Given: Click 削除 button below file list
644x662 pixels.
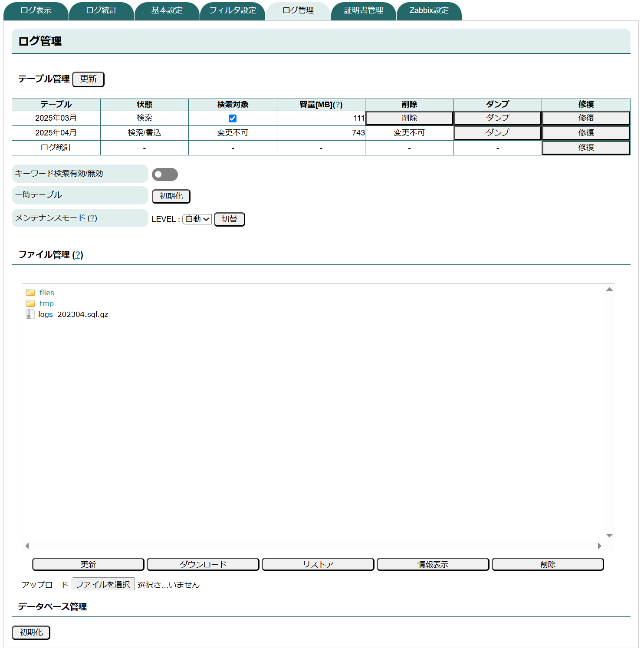Looking at the screenshot, I should (548, 564).
